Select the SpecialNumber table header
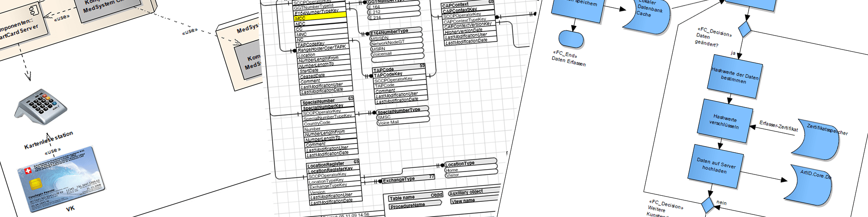Viewport: 868px width, 217px height. click(x=328, y=102)
